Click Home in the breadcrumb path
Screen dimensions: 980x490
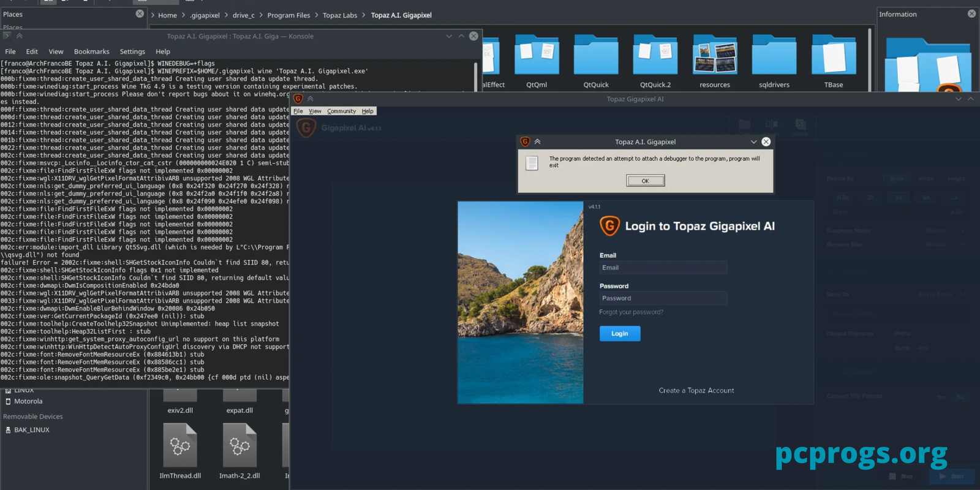click(167, 15)
